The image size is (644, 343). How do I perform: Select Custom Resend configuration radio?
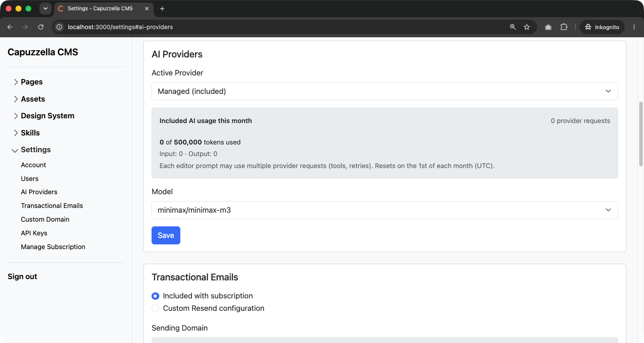pyautogui.click(x=155, y=308)
